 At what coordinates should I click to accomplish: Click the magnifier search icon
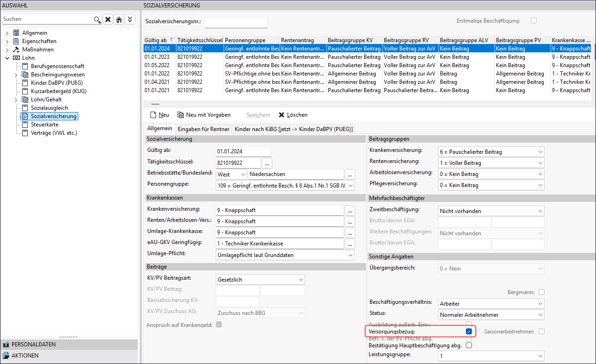point(97,19)
